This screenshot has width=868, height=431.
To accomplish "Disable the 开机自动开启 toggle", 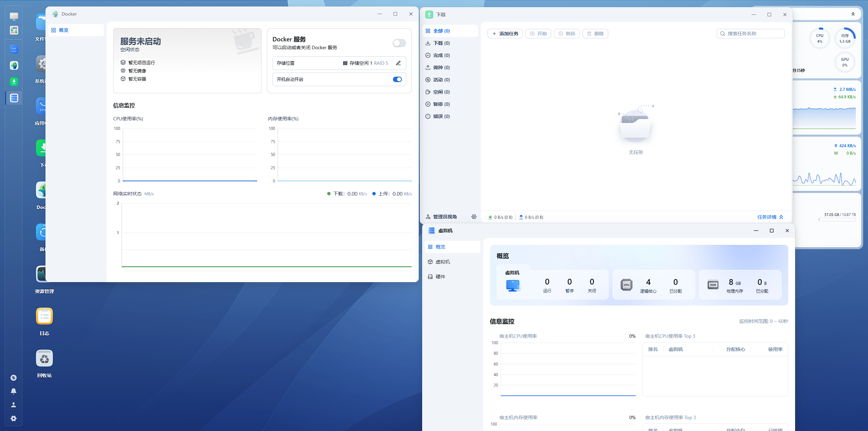I will point(397,79).
